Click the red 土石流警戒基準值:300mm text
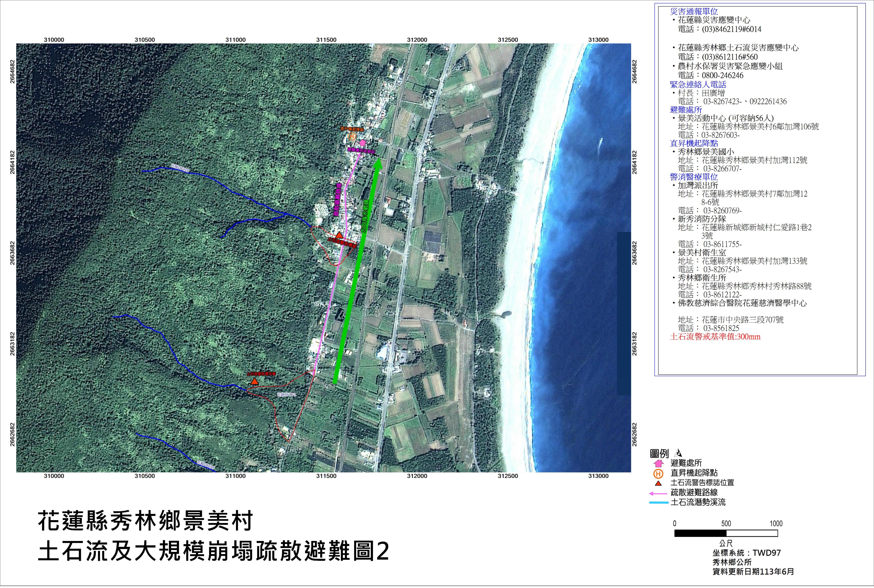 [715, 337]
